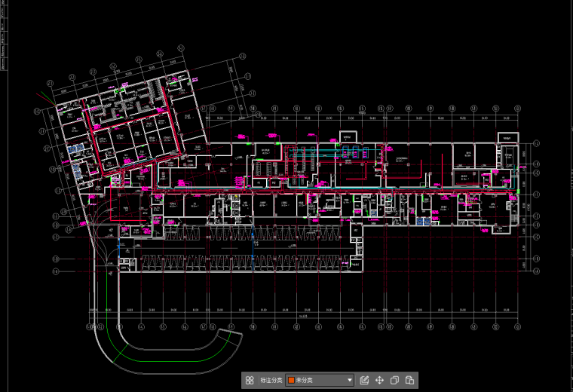573x392 pixels.
Task: Select the blue fixtures in the rotated wing
Action: 73,149
